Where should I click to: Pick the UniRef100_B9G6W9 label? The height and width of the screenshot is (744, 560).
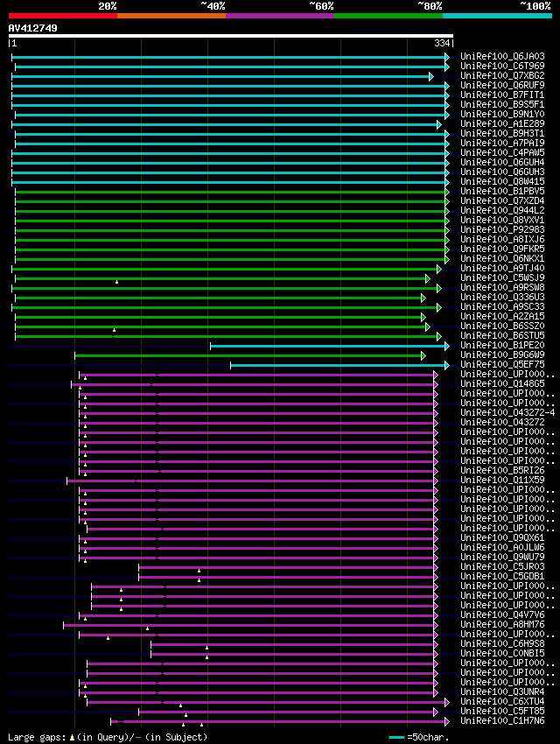point(502,354)
